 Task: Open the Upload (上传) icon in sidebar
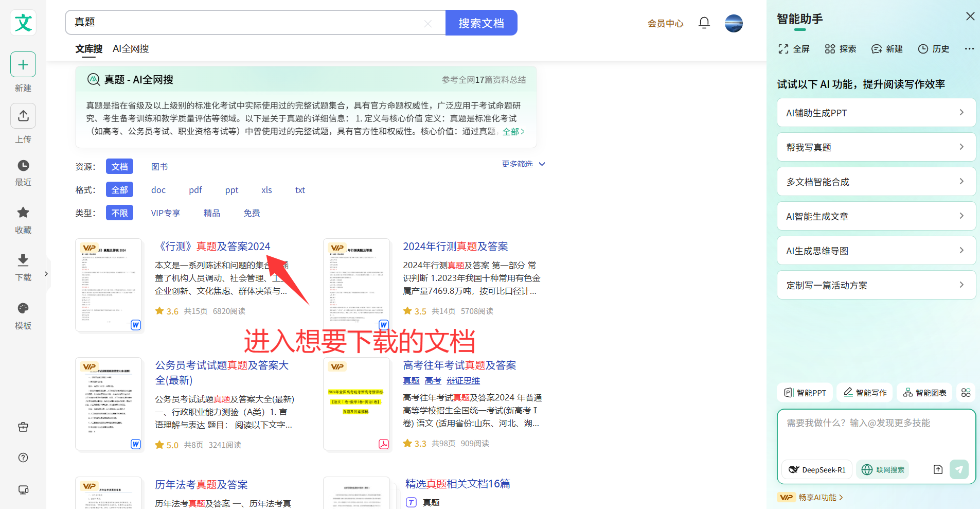(23, 116)
